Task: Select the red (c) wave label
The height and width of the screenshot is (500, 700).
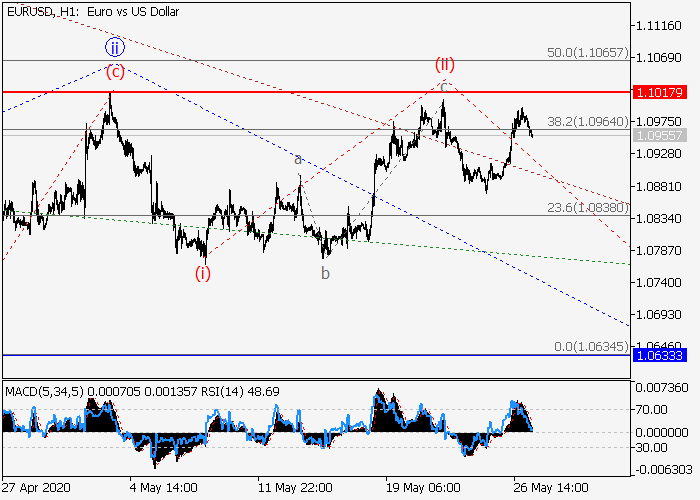Action: [116, 71]
